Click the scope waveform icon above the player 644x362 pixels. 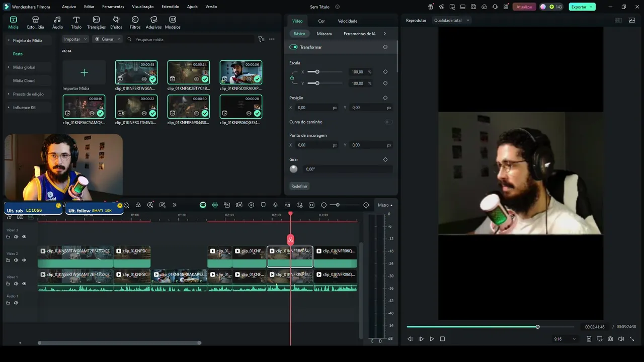[632, 20]
